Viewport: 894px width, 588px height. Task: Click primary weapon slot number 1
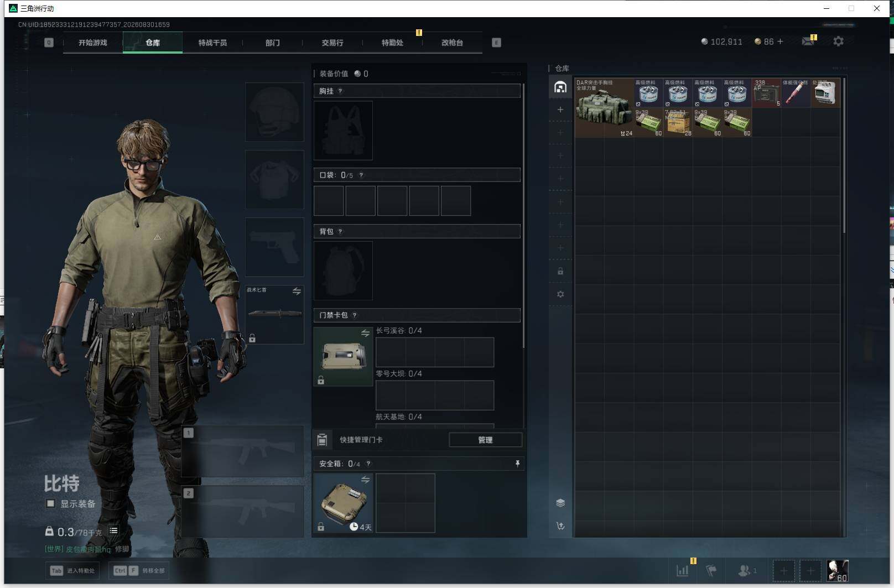point(243,451)
